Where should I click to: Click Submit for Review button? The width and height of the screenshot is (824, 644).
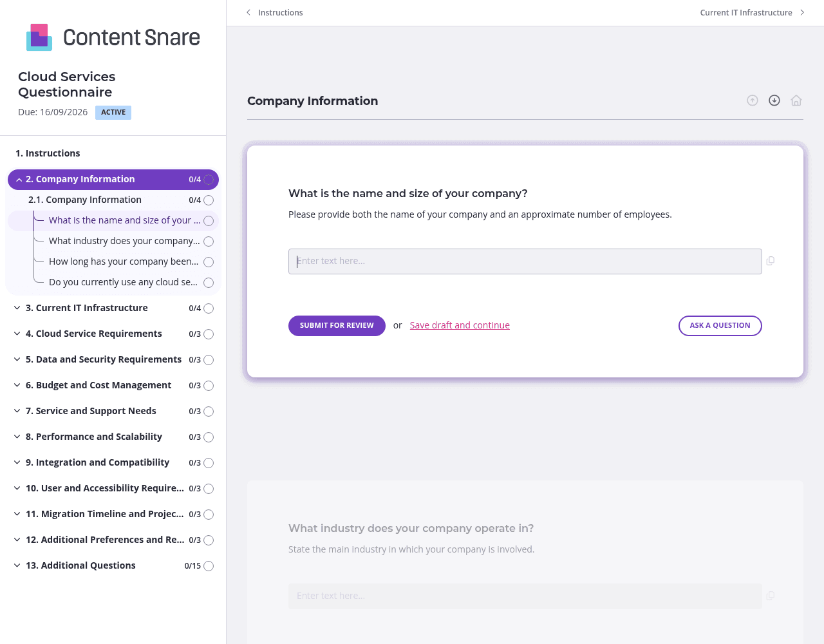click(337, 326)
